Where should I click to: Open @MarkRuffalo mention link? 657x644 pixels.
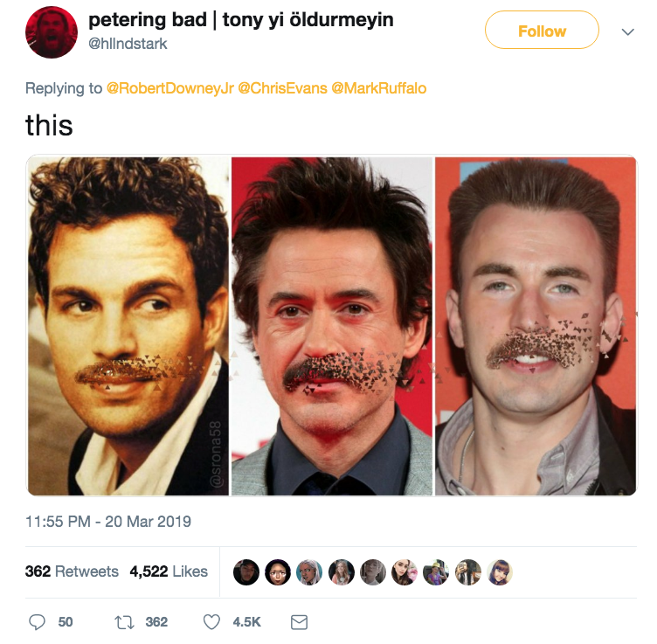pos(379,88)
